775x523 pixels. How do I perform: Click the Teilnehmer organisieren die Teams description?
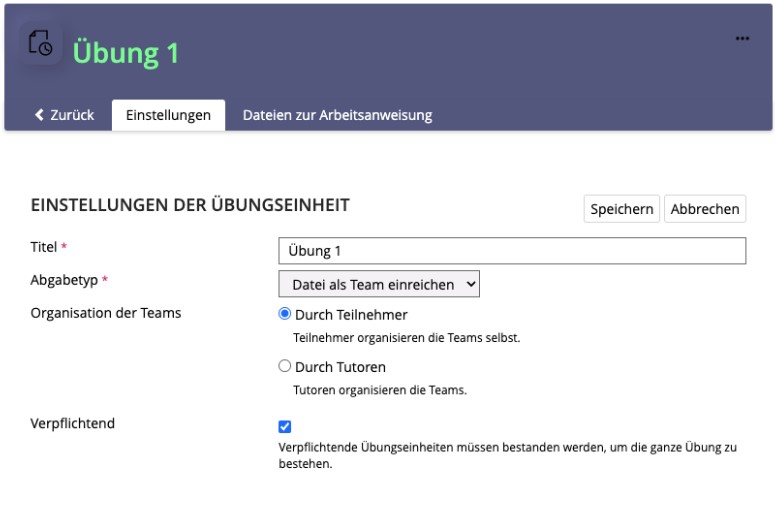coord(406,338)
